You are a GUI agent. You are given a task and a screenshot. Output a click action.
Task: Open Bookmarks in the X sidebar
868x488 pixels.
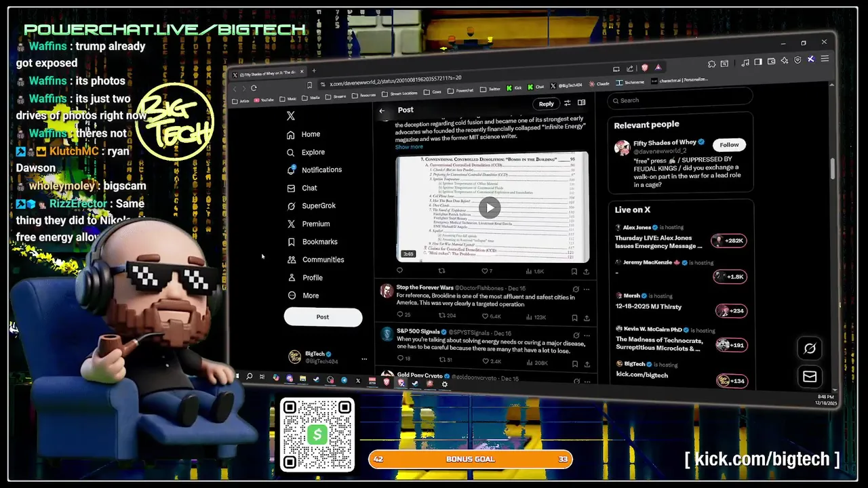(312, 241)
